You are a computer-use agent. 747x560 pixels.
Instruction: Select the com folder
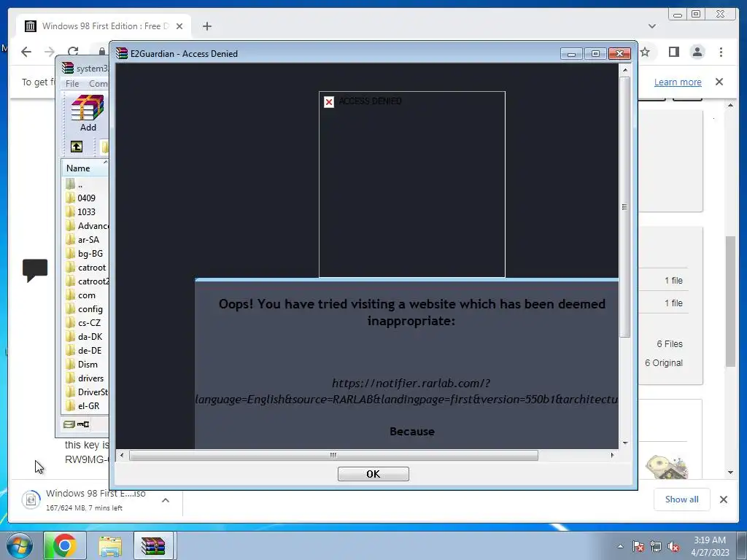coord(86,295)
